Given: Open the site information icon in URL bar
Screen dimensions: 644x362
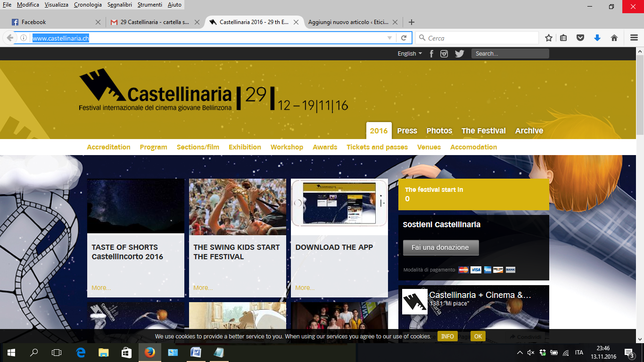Looking at the screenshot, I should click(24, 38).
